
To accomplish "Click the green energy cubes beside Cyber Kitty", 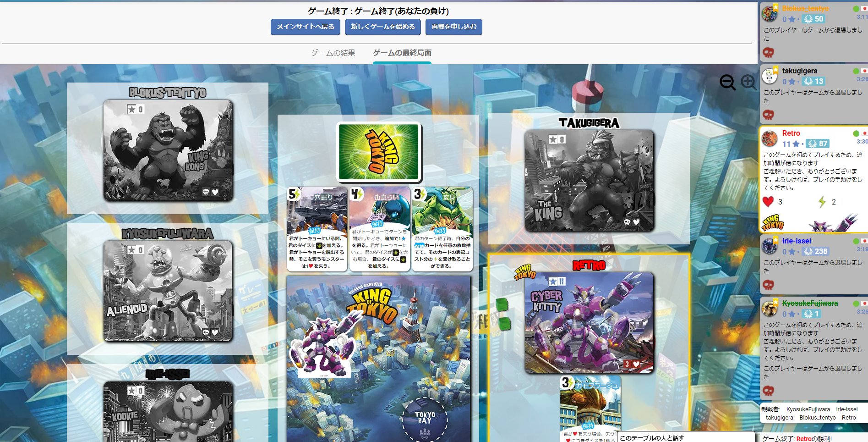I will tap(503, 314).
